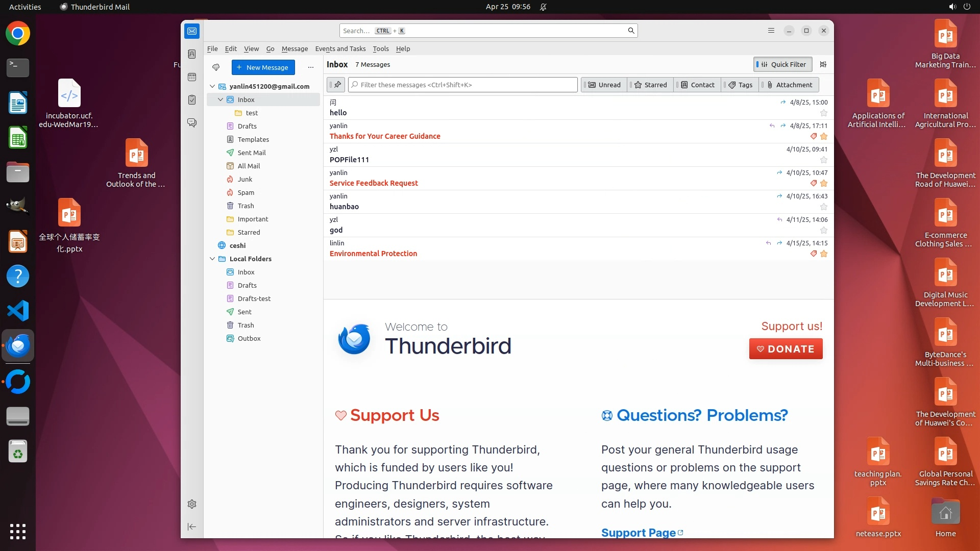Open the Address Book space icon
Screen dimensions: 980x551
click(192, 54)
